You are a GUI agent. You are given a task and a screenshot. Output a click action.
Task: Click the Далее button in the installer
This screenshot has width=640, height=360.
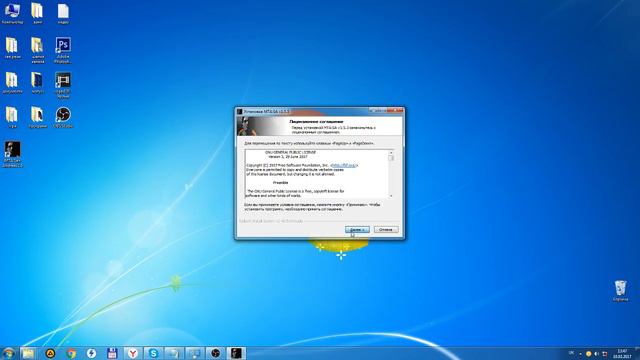click(x=357, y=230)
